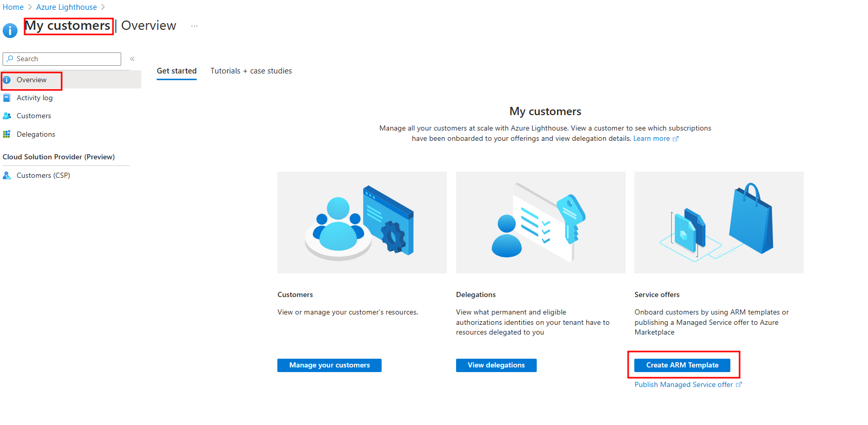Click external icon after Publish Managed Service offer
Image resolution: width=868 pixels, height=425 pixels.
click(x=739, y=384)
